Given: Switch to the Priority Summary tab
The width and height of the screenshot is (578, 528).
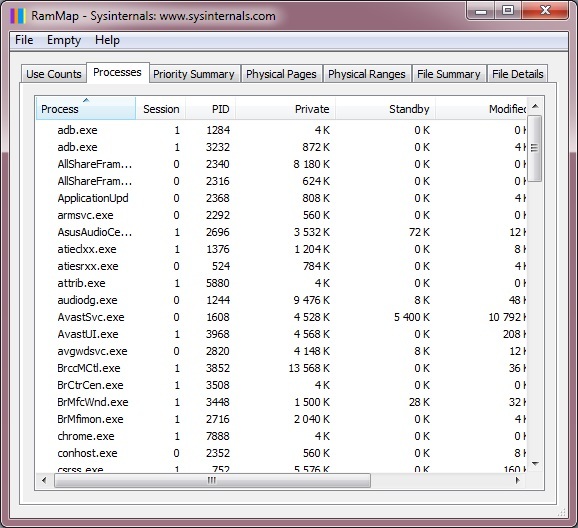Looking at the screenshot, I should coord(194,74).
